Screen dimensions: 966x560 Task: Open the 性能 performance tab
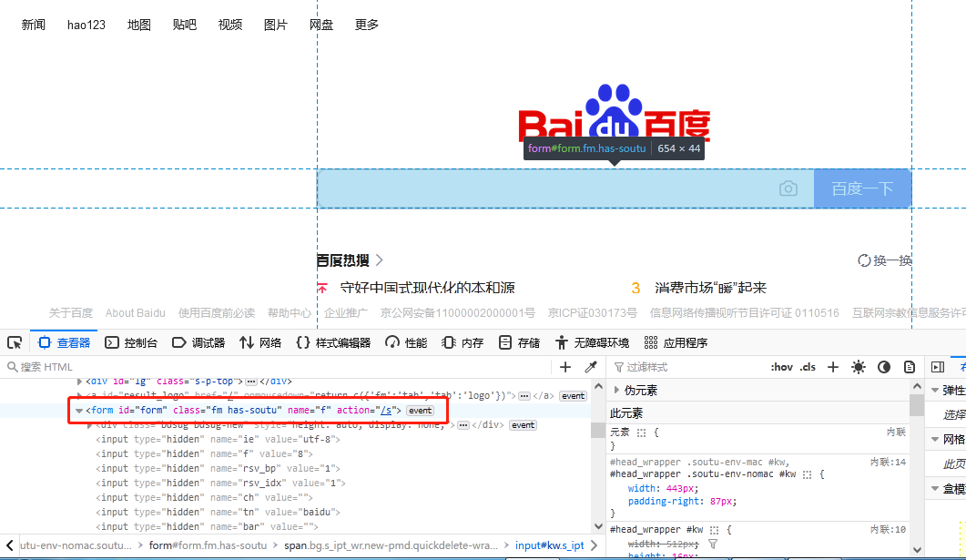(406, 342)
